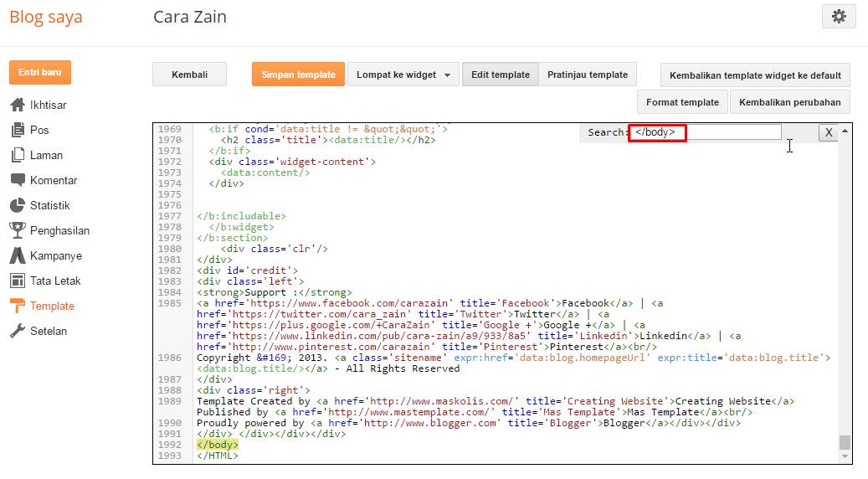Click the Cara Zain blog title

click(190, 17)
